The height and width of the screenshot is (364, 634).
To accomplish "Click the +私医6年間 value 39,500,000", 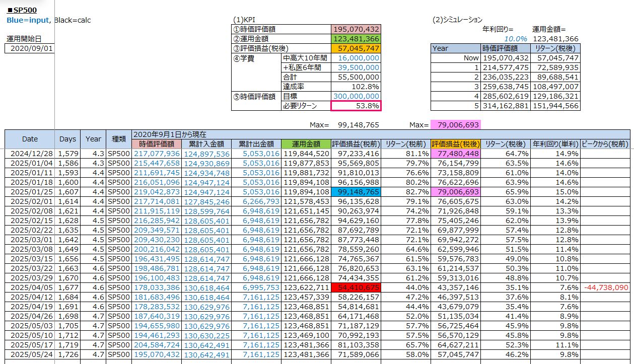I will pos(356,67).
